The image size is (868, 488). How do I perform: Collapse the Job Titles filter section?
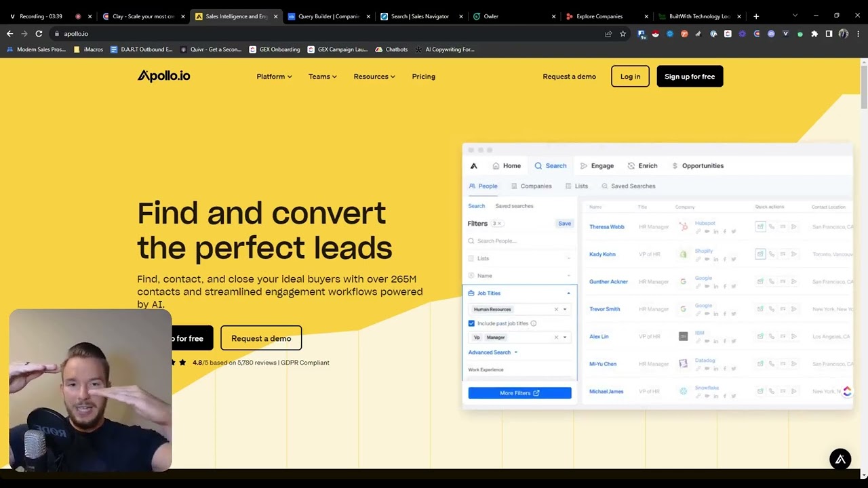click(x=568, y=293)
